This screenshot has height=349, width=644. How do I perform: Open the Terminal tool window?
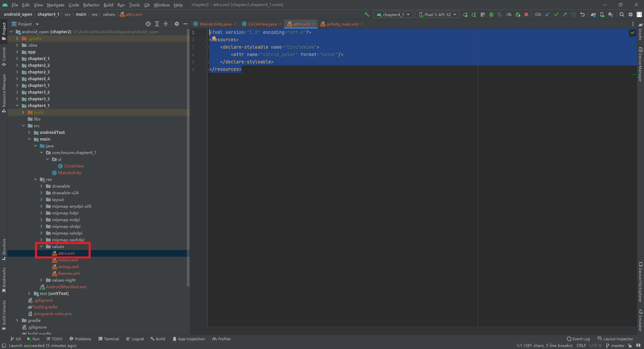109,339
